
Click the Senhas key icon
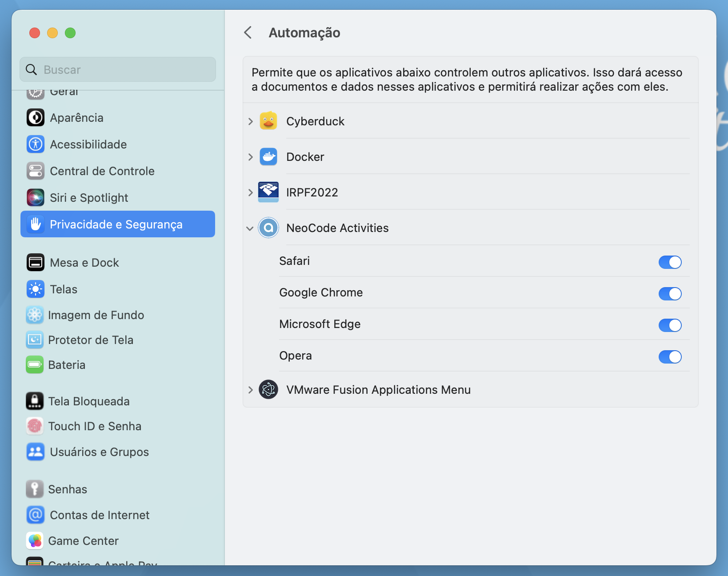[35, 489]
